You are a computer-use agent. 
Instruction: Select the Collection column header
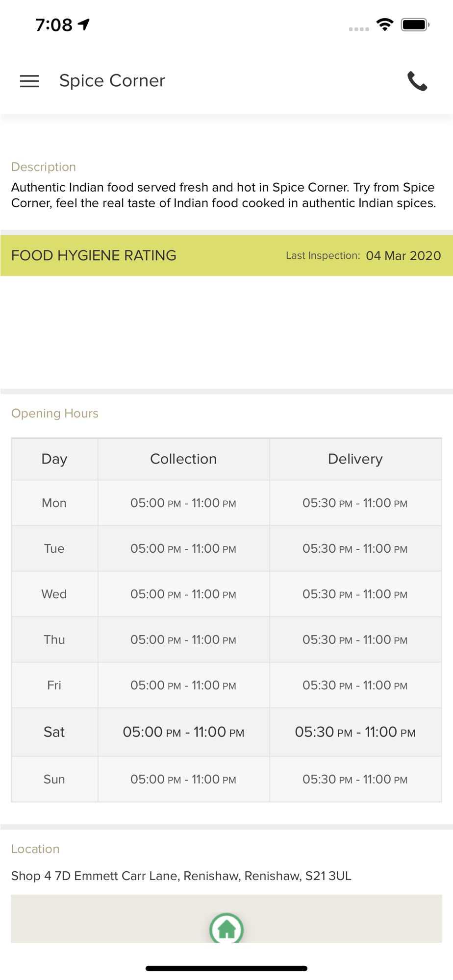click(183, 459)
